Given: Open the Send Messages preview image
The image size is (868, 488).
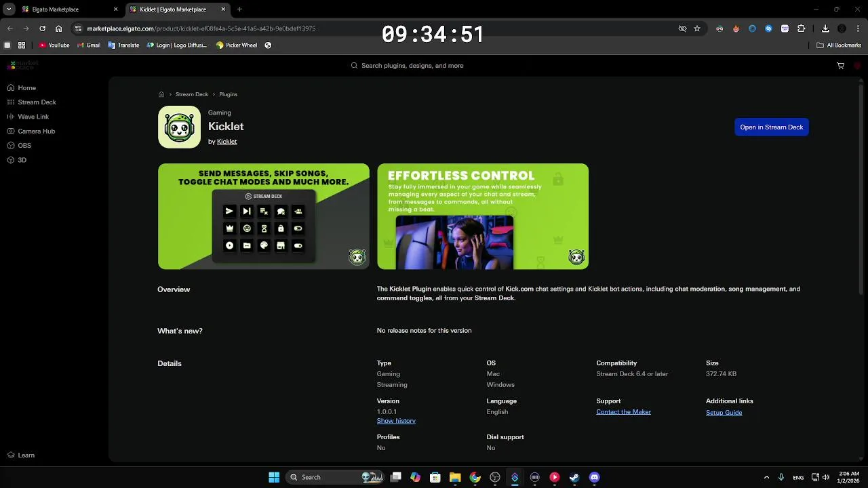Looking at the screenshot, I should (x=264, y=216).
